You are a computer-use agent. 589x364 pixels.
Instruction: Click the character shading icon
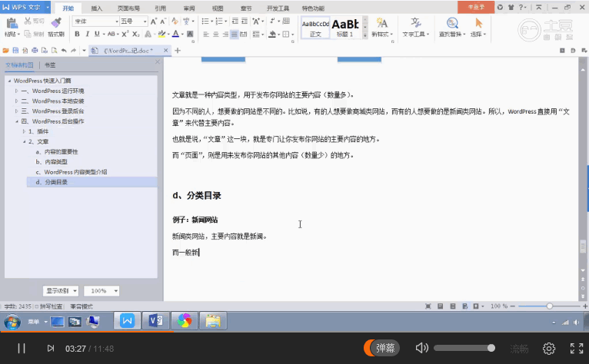(x=190, y=34)
